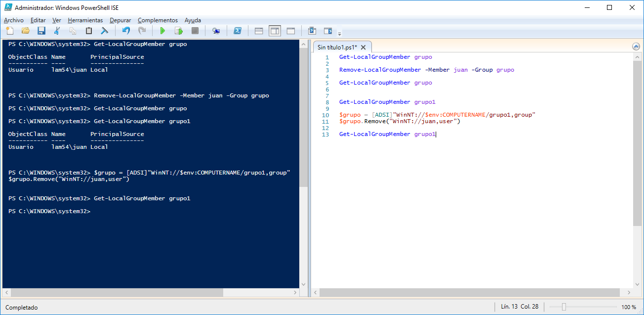This screenshot has height=315, width=644.
Task: Save the script with floppy disk icon
Action: point(41,31)
